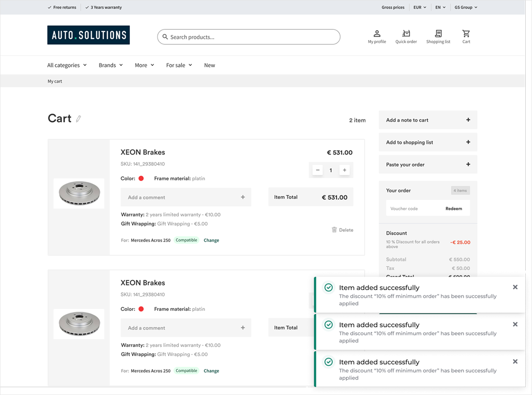Close the bottom success notification
Image resolution: width=532 pixels, height=395 pixels.
tap(515, 361)
